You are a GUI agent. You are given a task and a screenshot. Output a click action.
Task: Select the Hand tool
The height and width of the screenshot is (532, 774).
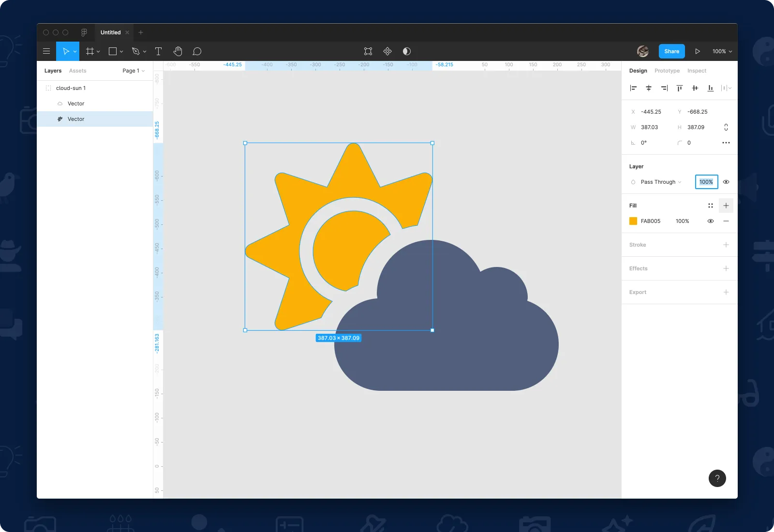tap(178, 51)
